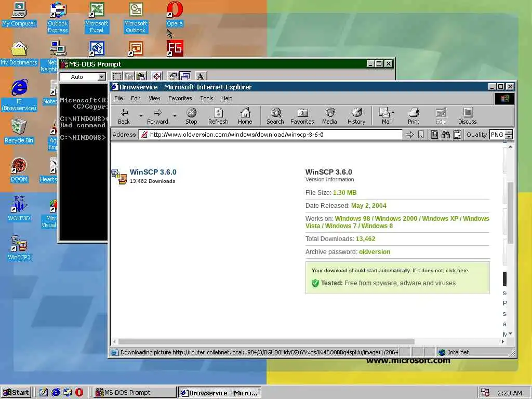Screen dimensions: 532x399
Task: Open the Favorites menu
Action: tap(180, 98)
